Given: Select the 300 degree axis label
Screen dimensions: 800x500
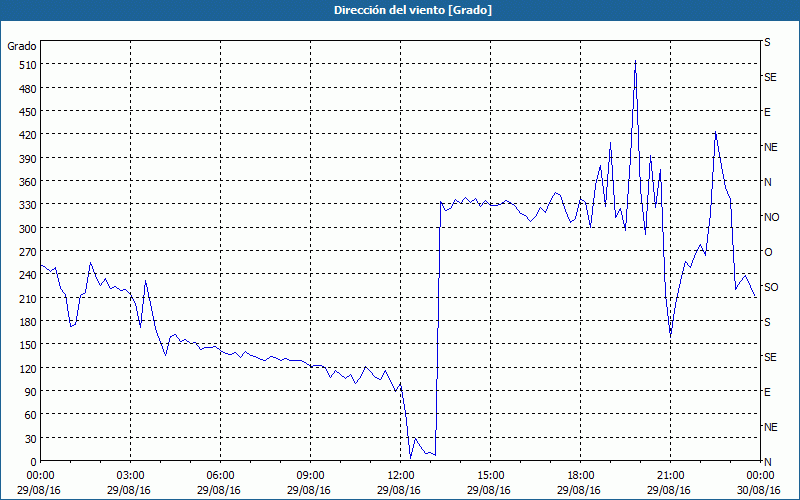Looking at the screenshot, I should point(27,229).
